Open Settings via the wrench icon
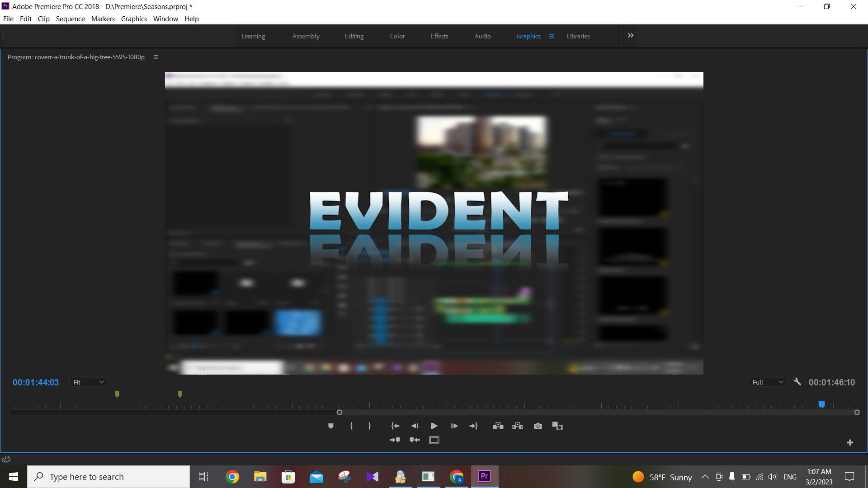The image size is (868, 488). pyautogui.click(x=797, y=382)
